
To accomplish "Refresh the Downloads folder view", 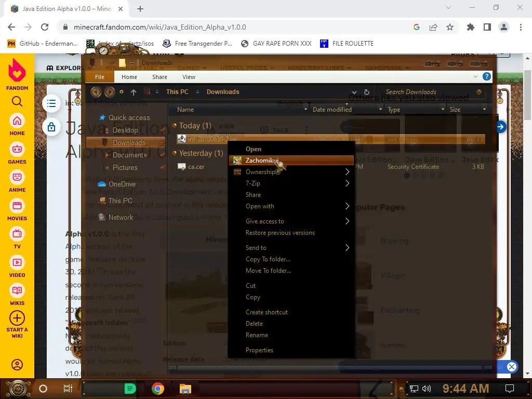I will click(366, 92).
